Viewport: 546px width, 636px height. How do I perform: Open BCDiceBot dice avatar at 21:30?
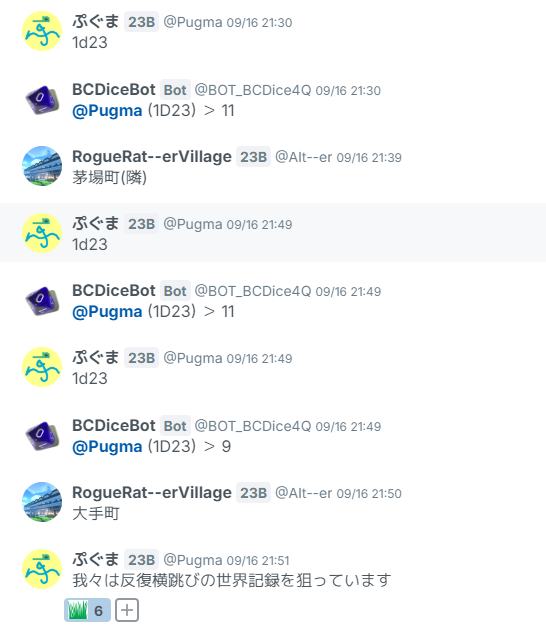(x=42, y=99)
